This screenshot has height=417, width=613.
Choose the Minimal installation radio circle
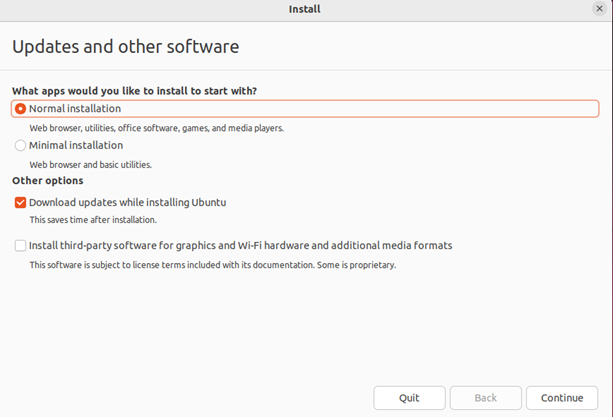pyautogui.click(x=21, y=146)
